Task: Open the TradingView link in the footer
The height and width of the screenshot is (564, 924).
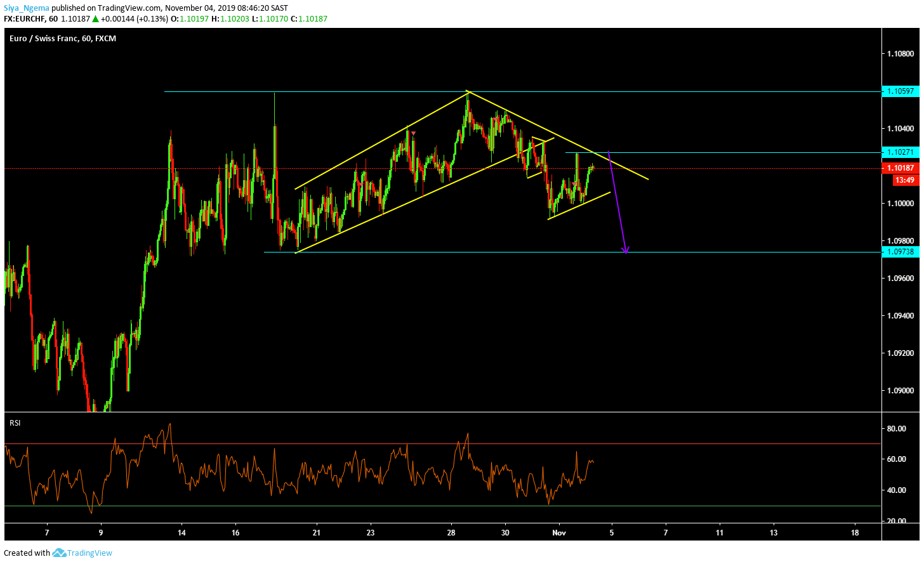Action: (x=89, y=553)
